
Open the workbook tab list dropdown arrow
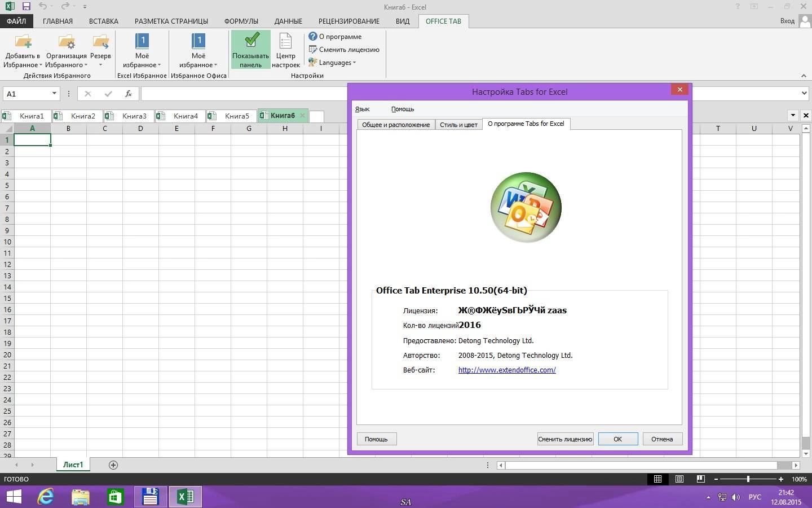(793, 115)
